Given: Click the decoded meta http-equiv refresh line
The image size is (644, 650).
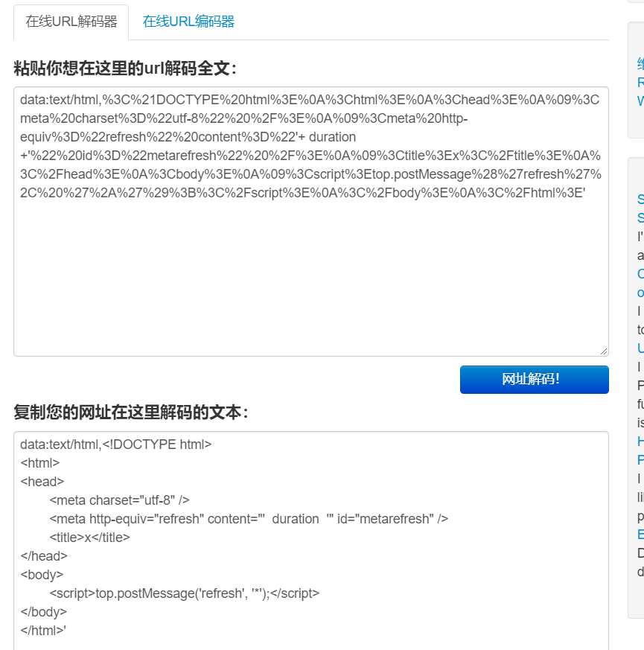Looking at the screenshot, I should tap(249, 519).
